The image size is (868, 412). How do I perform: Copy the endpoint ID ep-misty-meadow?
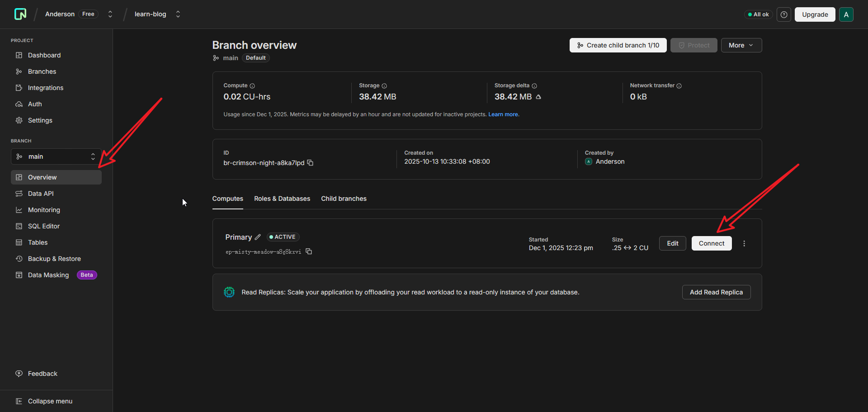[x=309, y=251]
